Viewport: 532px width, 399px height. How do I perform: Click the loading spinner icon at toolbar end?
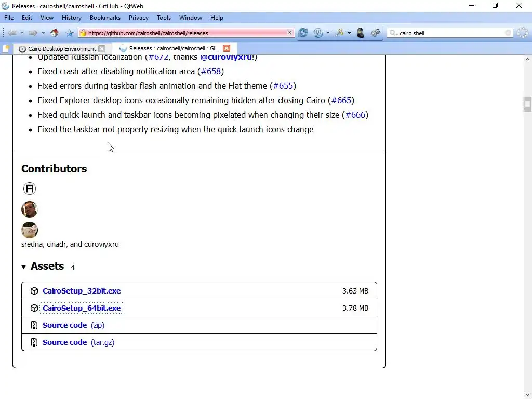(523, 33)
